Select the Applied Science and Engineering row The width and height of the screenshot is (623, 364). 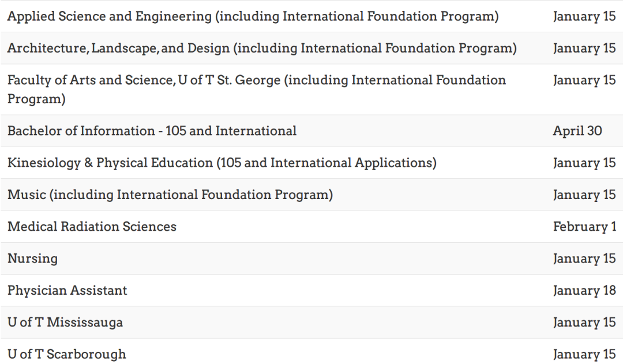coord(311,16)
